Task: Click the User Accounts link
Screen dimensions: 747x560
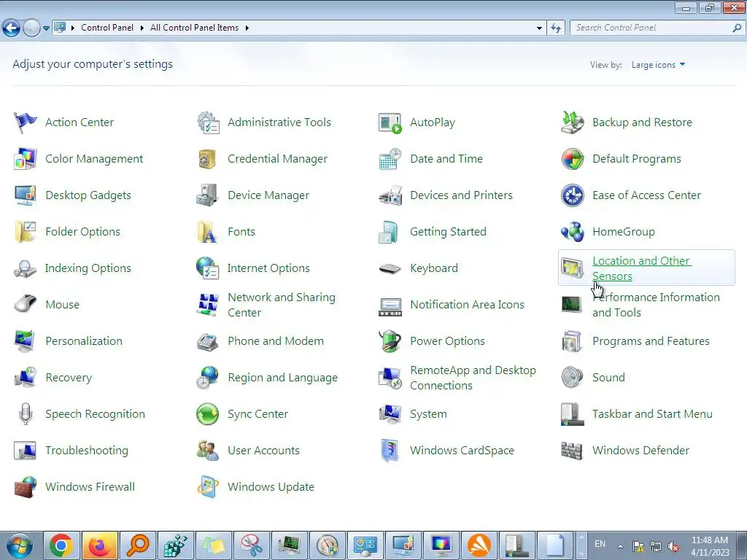Action: pyautogui.click(x=263, y=451)
